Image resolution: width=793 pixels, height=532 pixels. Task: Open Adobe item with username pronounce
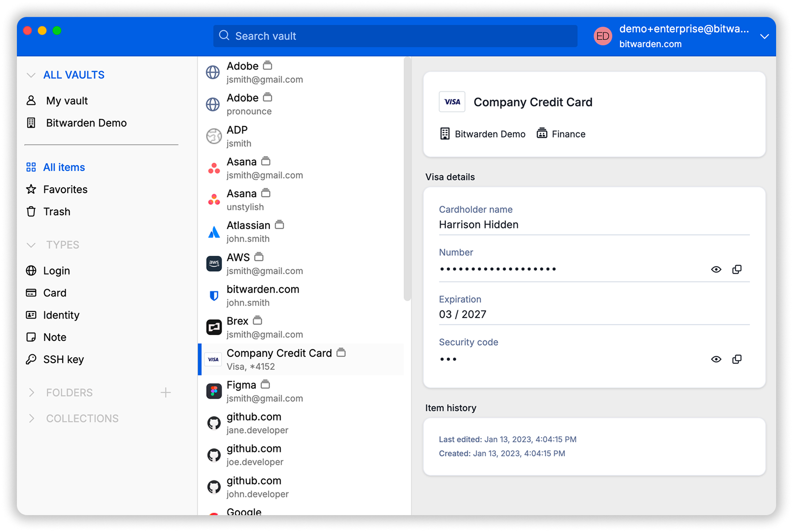coord(301,104)
